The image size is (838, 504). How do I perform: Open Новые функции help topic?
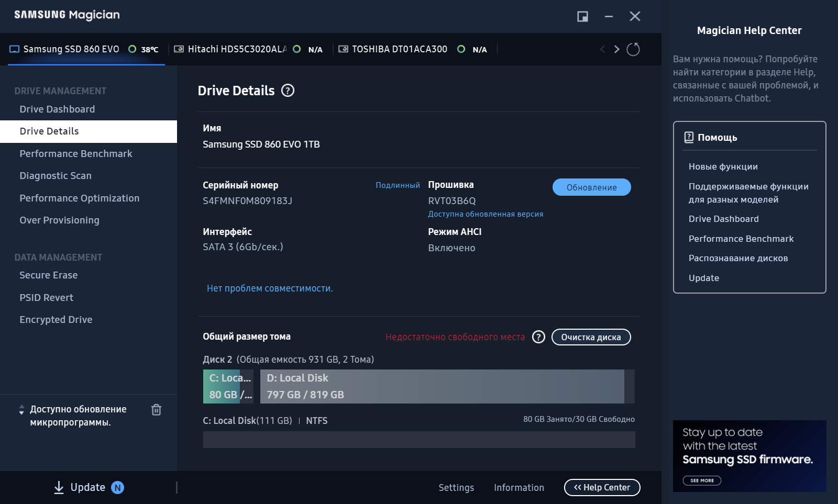[723, 167]
